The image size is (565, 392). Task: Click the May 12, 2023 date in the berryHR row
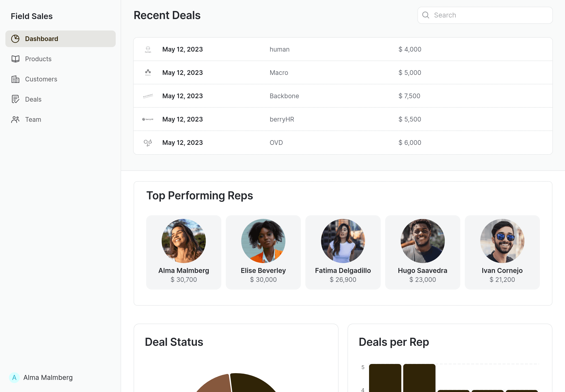click(183, 119)
